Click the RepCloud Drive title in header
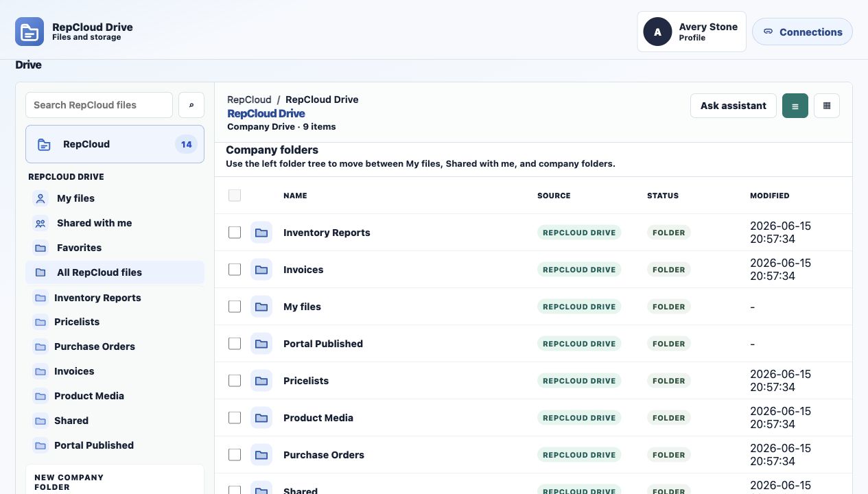 93,27
